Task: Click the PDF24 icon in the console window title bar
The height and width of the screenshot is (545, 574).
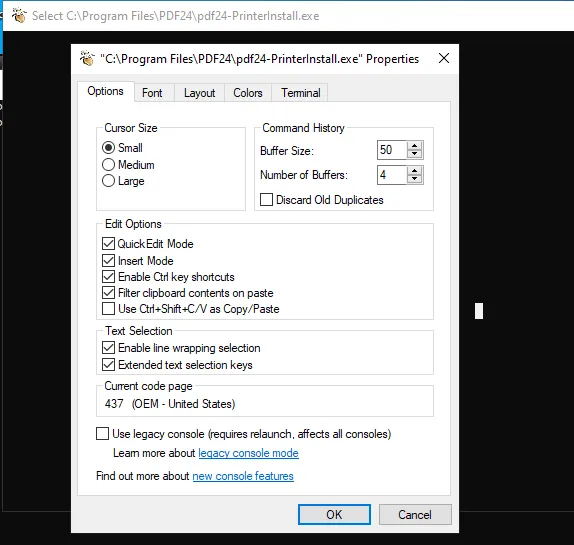Action: pyautogui.click(x=19, y=15)
